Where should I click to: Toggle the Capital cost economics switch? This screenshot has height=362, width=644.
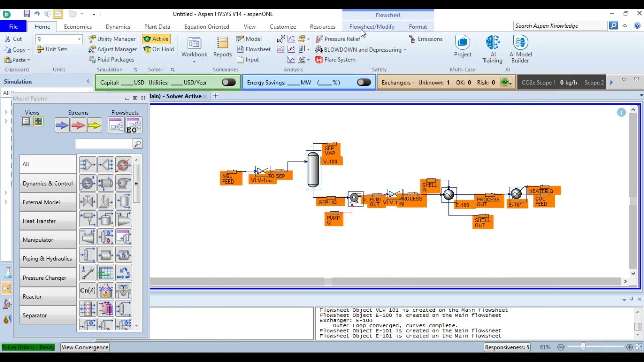pyautogui.click(x=229, y=82)
